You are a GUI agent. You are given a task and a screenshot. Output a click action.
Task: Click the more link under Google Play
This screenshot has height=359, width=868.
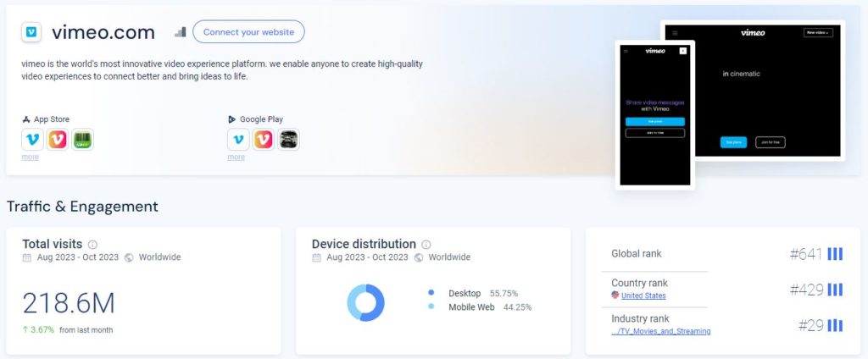(x=236, y=157)
